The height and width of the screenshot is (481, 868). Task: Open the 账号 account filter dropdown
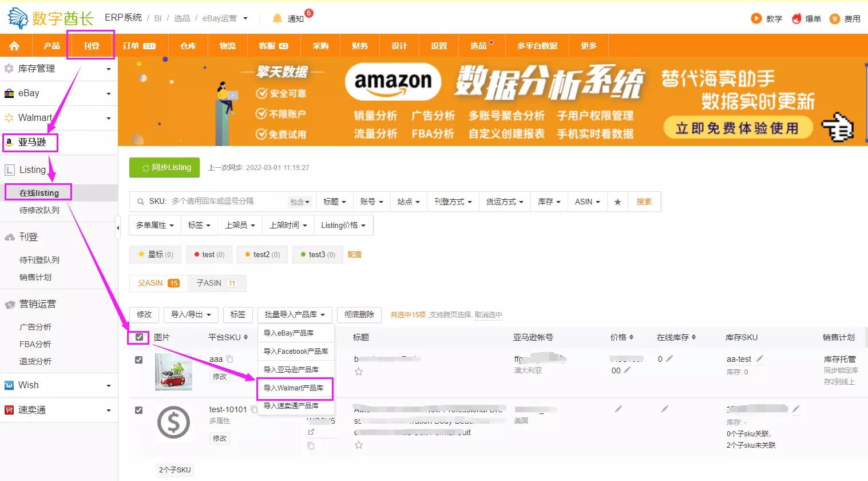point(372,202)
